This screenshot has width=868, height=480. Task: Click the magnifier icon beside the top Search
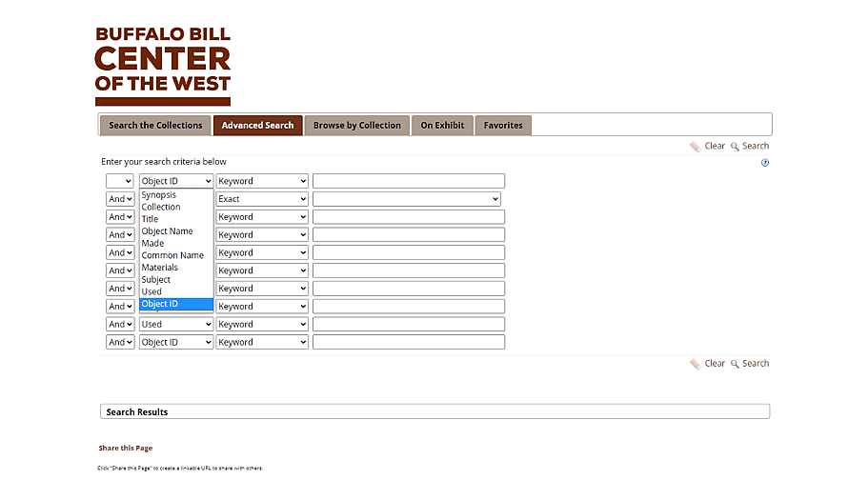[735, 147]
